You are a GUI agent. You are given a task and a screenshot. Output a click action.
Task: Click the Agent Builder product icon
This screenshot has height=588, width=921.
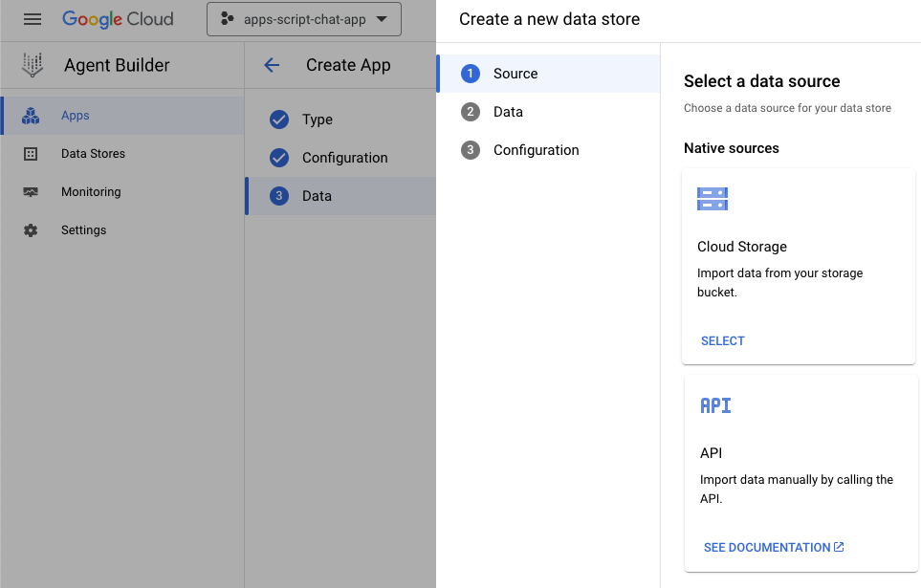pos(33,66)
